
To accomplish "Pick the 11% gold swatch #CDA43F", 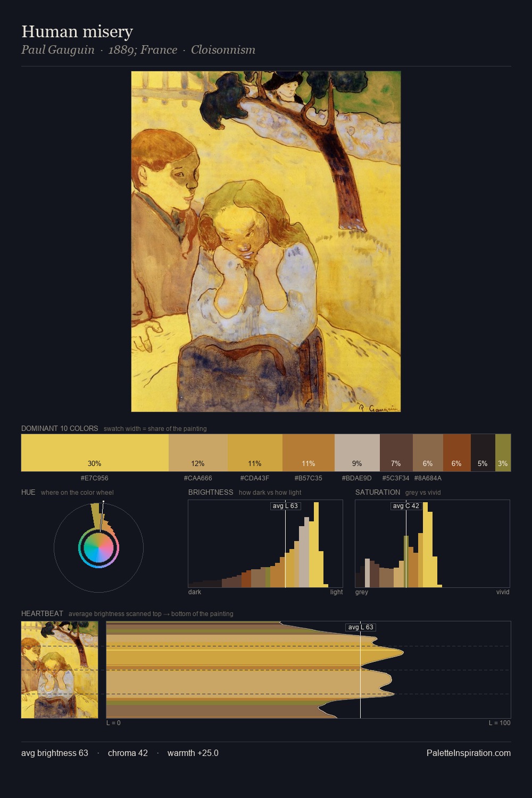I will 255,453.
